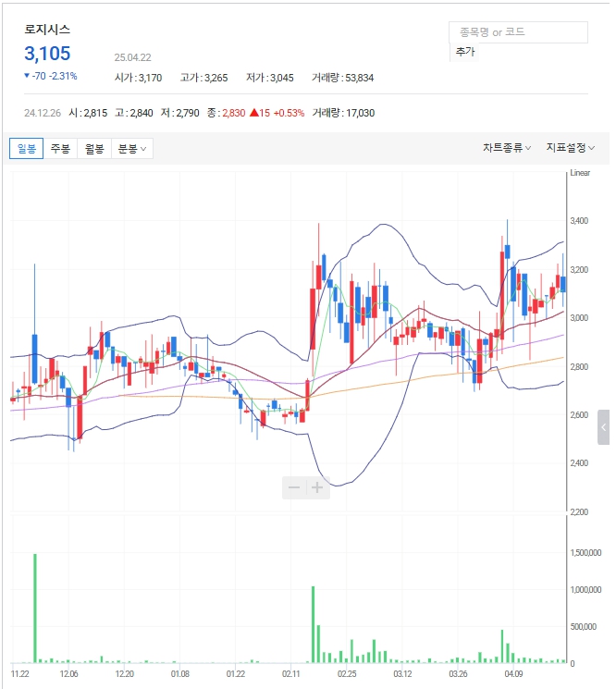The image size is (616, 689).
Task: Click the 2,200 price axis label
Action: pos(579,512)
